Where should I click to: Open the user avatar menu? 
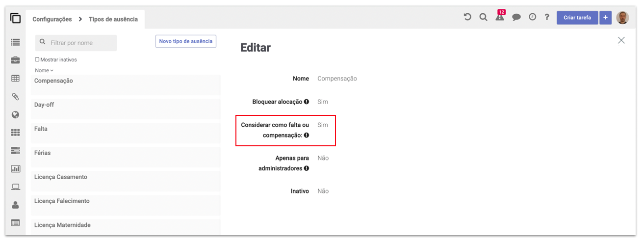click(x=622, y=18)
